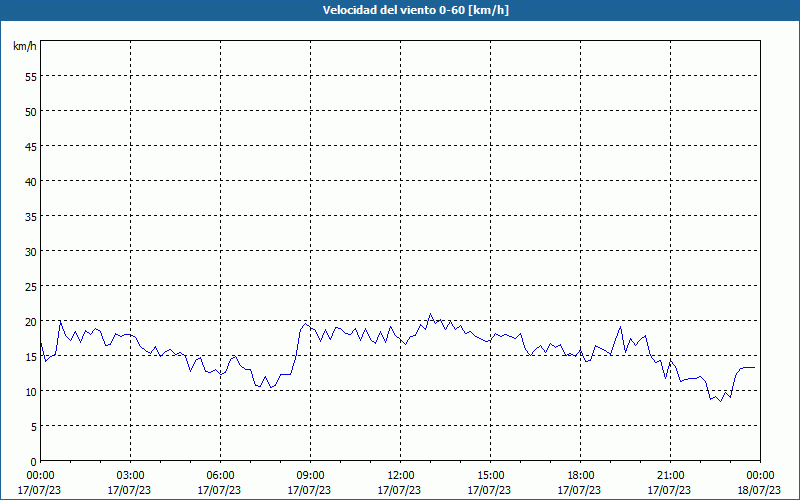Image resolution: width=800 pixels, height=500 pixels.
Task: Click the y-axis value 5
Action: (x=34, y=427)
